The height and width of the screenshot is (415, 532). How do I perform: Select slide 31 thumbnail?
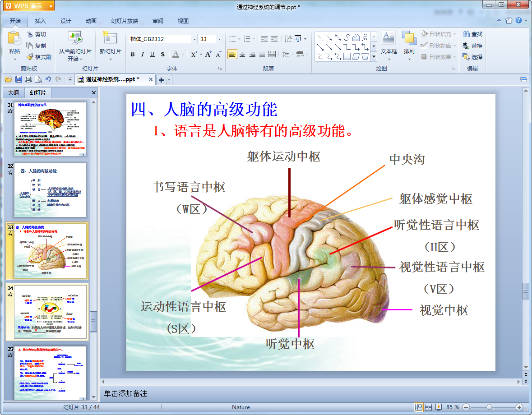tap(50, 129)
